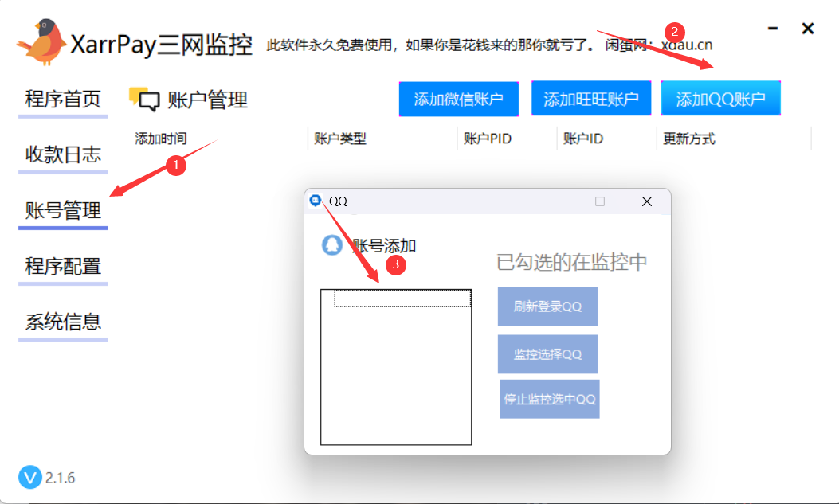Click 刷新登录QQ in the QQ dialog
839x504 pixels.
coord(547,306)
